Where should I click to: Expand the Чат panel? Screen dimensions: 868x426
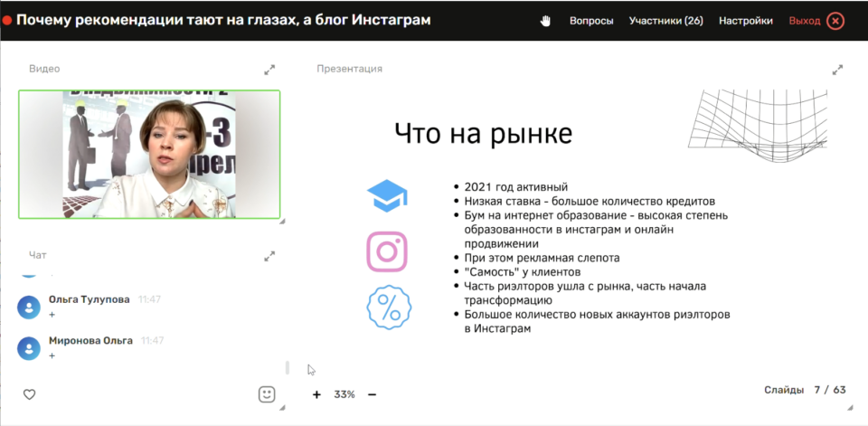point(269,256)
